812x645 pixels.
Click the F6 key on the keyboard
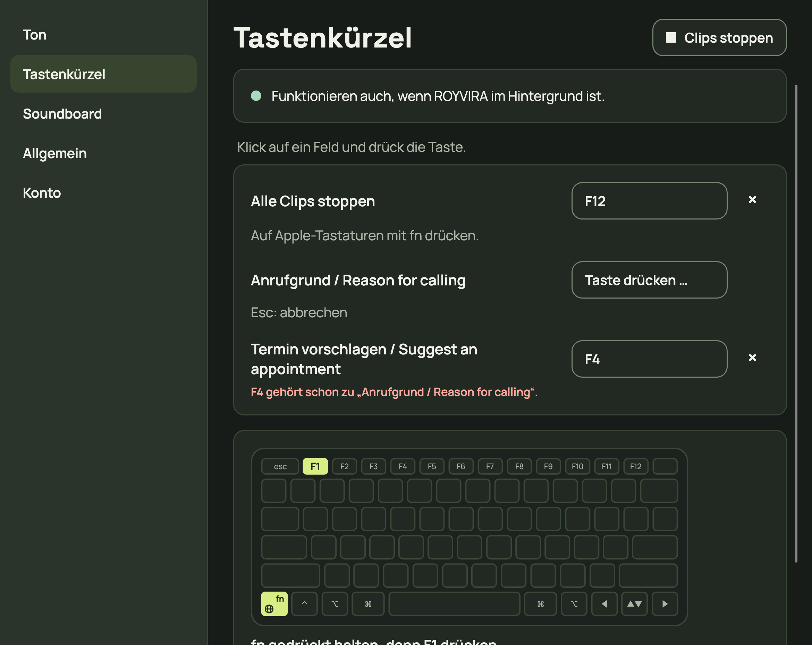click(460, 467)
